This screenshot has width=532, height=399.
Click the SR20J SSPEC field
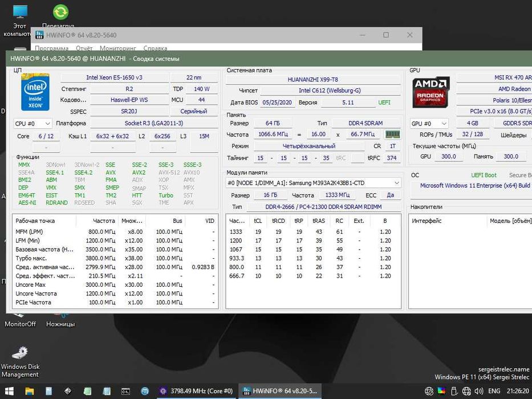pos(129,111)
